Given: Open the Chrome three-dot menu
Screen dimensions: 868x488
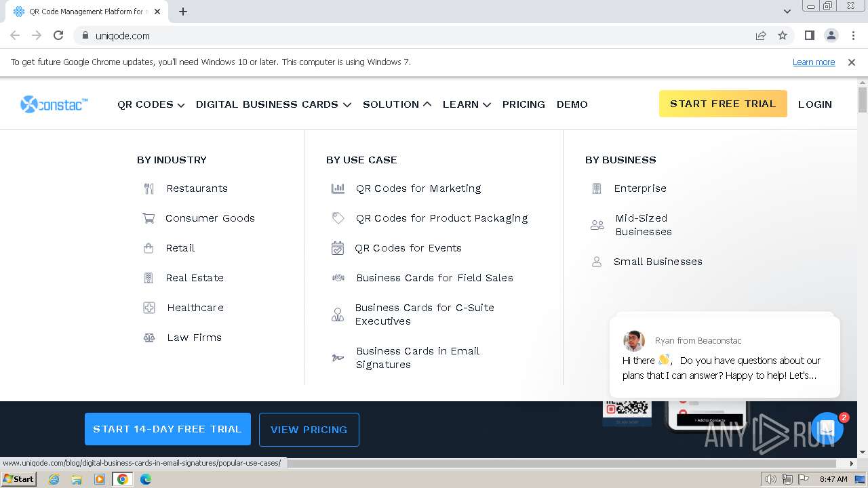Looking at the screenshot, I should (853, 35).
